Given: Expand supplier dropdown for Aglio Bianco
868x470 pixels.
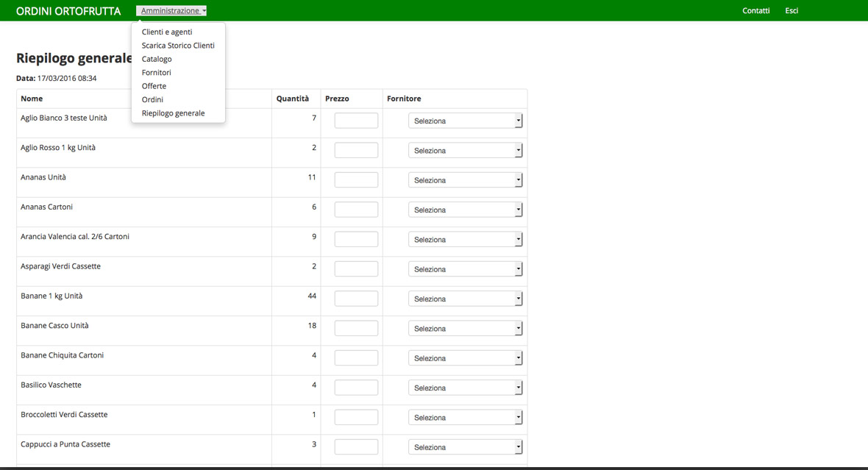Looking at the screenshot, I should pos(465,121).
